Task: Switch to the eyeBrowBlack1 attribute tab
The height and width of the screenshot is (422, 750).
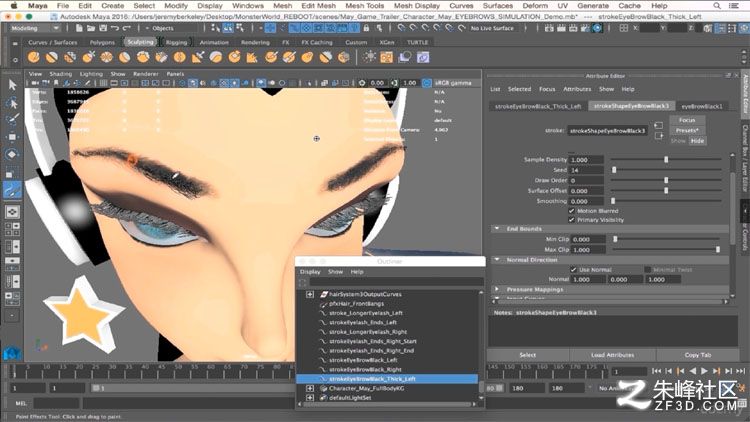Action: (x=702, y=106)
